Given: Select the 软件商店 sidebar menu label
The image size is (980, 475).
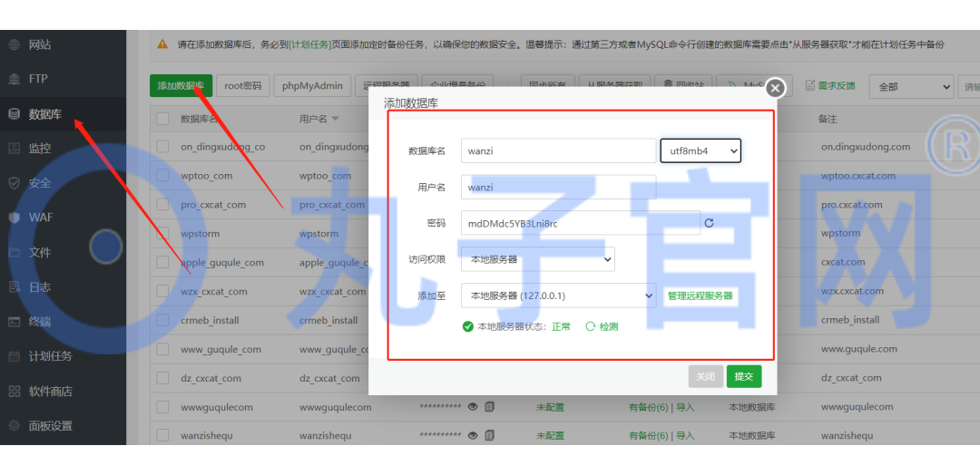Looking at the screenshot, I should pos(51,392).
